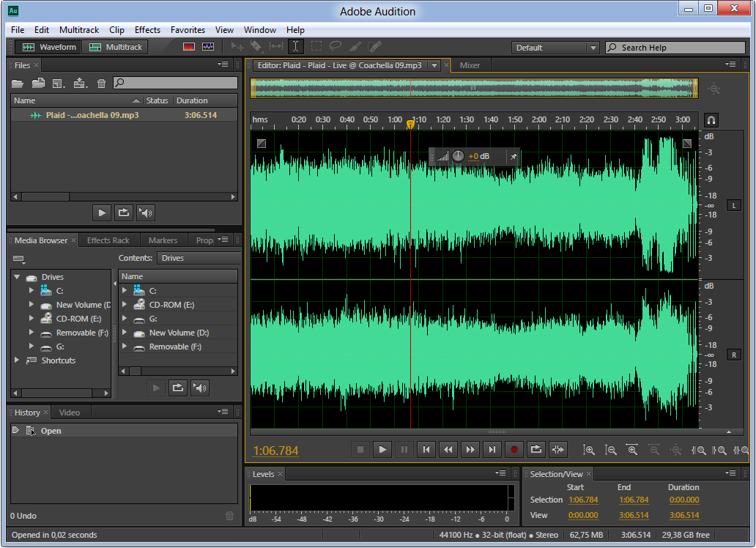Open Levels panel options menu

[500, 473]
